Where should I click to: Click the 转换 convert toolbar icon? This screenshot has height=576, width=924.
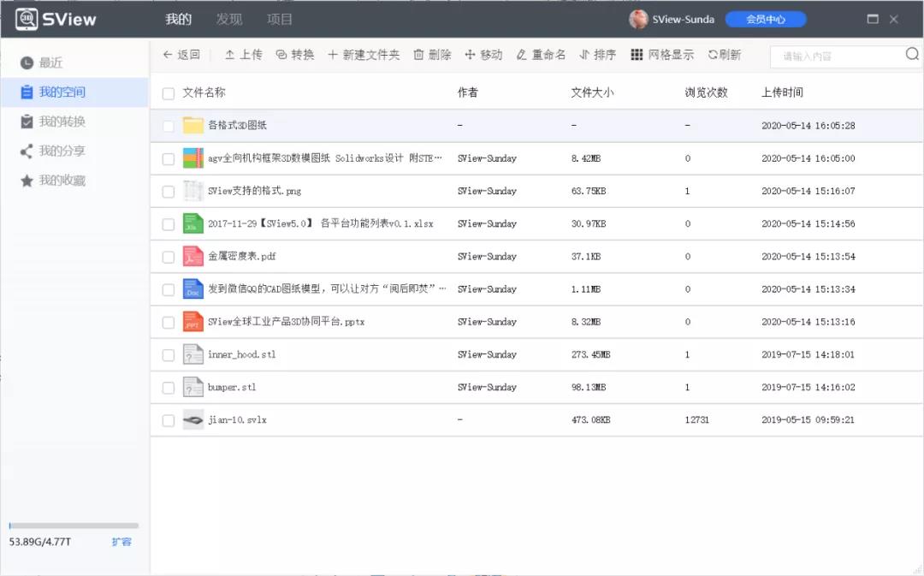[x=281, y=55]
